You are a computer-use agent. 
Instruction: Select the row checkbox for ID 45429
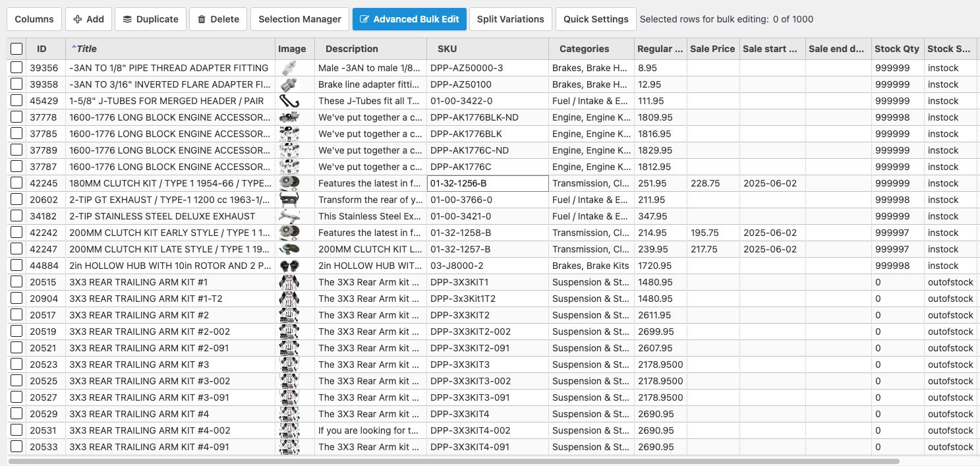[x=16, y=101]
